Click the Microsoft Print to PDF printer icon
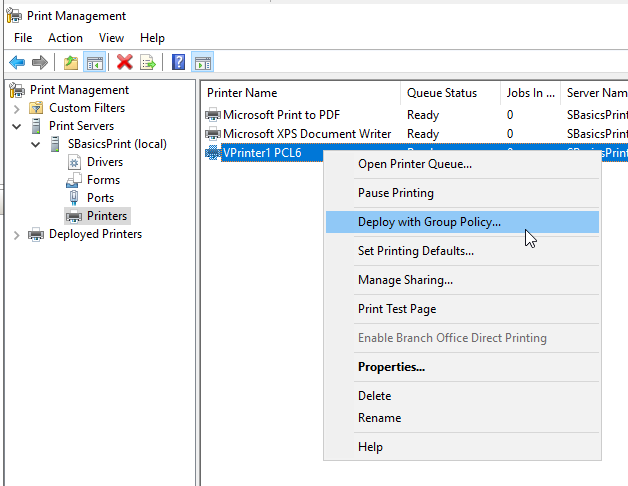The image size is (628, 486). pos(213,115)
